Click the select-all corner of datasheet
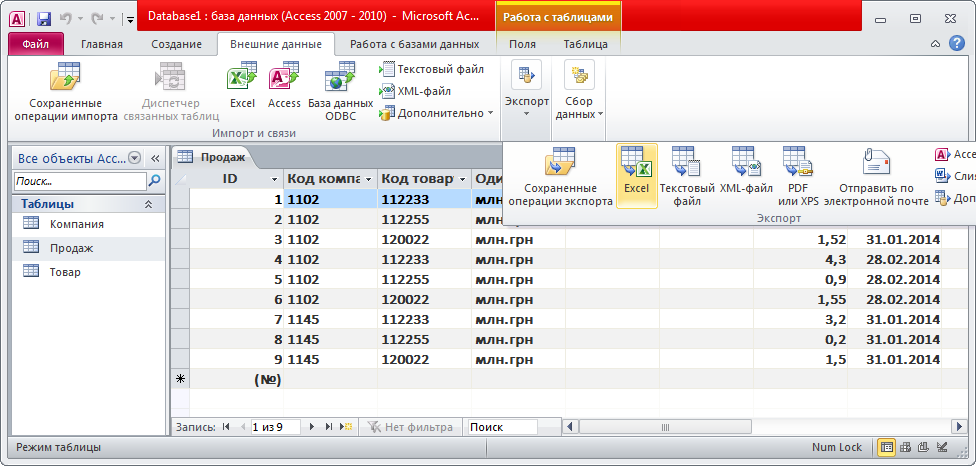Screen dimensions: 976x466 pos(180,179)
